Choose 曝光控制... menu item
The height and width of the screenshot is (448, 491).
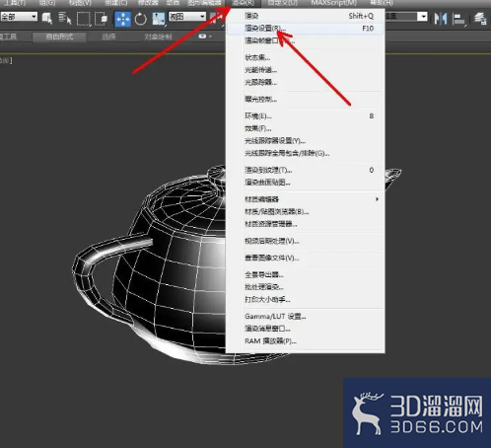coord(306,99)
